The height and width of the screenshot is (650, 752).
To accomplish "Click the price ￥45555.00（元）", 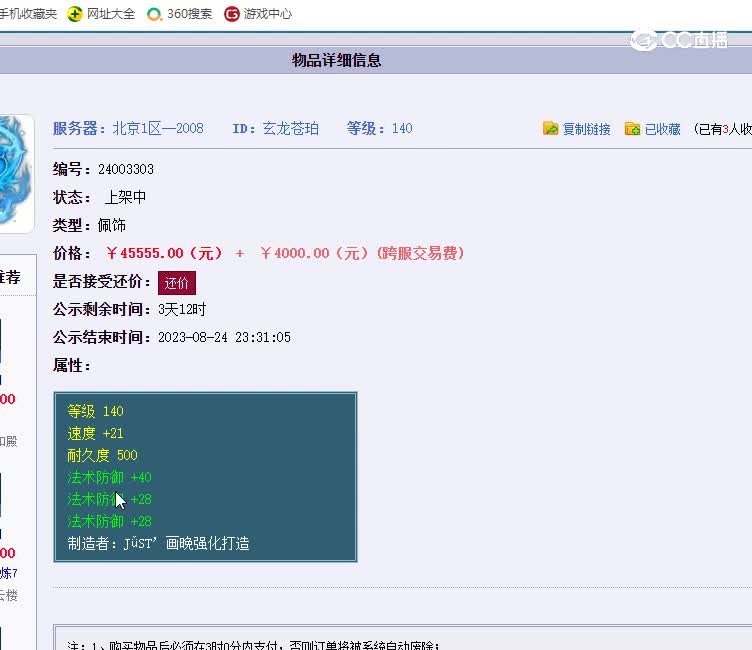I will click(x=164, y=253).
